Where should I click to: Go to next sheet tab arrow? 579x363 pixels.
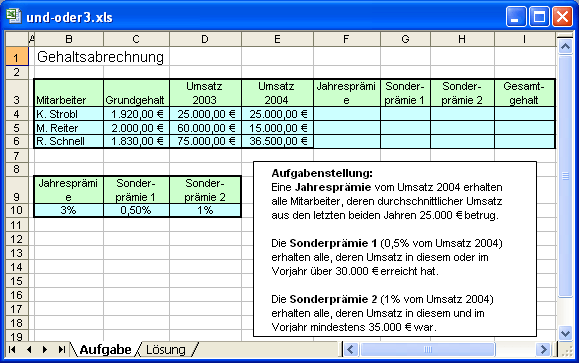(45, 349)
